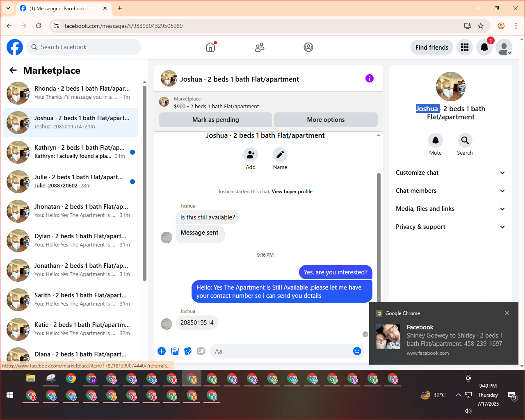Click the conversation list scrollbar

coord(144,183)
